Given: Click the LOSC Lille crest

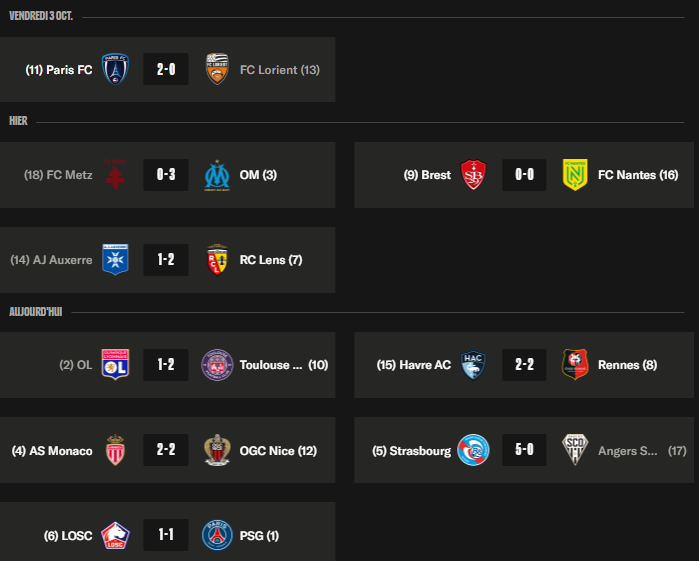Looking at the screenshot, I should click(116, 535).
